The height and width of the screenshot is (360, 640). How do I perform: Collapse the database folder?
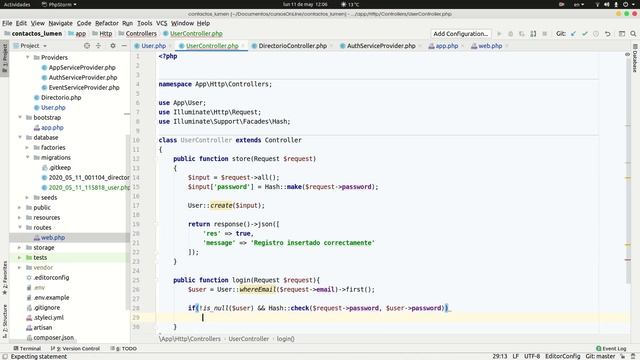click(20, 138)
